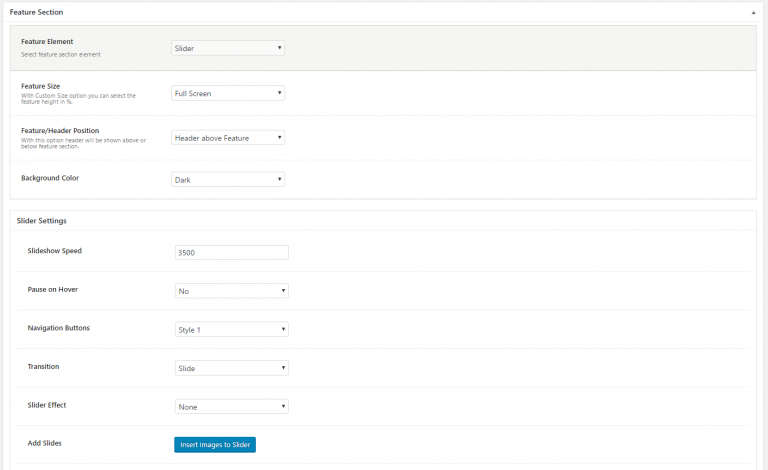Screen dimensions: 768x470
Task: Click the Feature Element label text
Action: [x=47, y=42]
